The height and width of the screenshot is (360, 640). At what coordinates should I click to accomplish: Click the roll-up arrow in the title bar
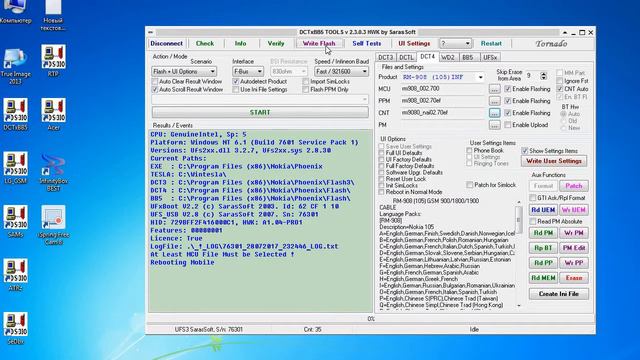pos(564,32)
